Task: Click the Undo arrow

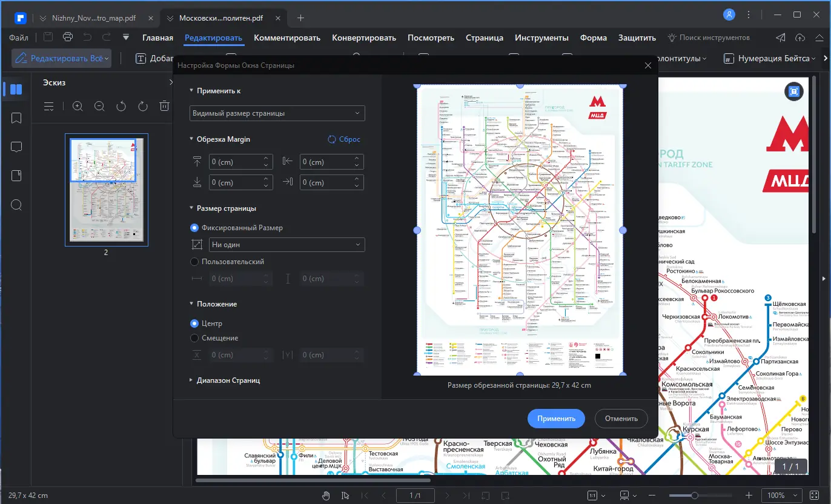Action: coord(87,37)
